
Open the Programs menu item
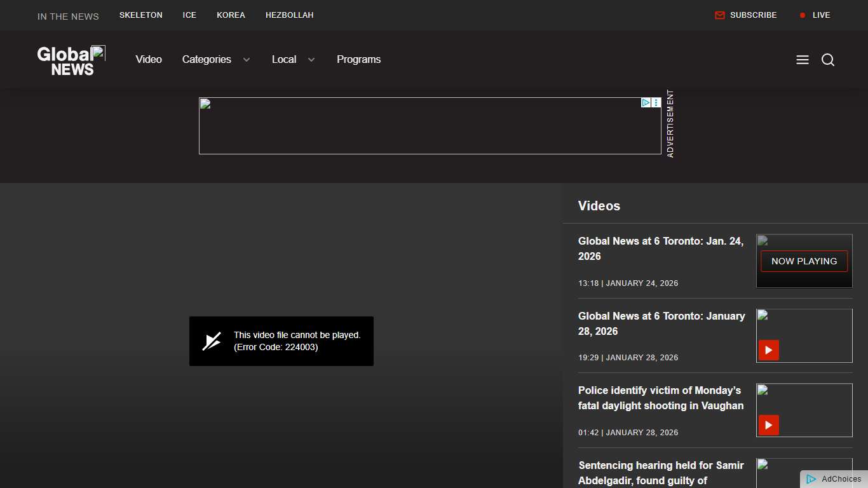358,60
